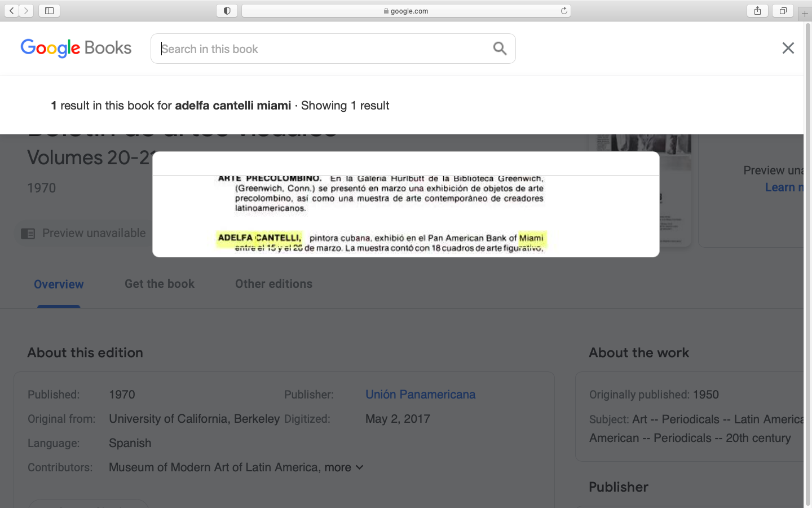The image size is (812, 508).
Task: Switch to the Other editions tab
Action: [x=273, y=284]
